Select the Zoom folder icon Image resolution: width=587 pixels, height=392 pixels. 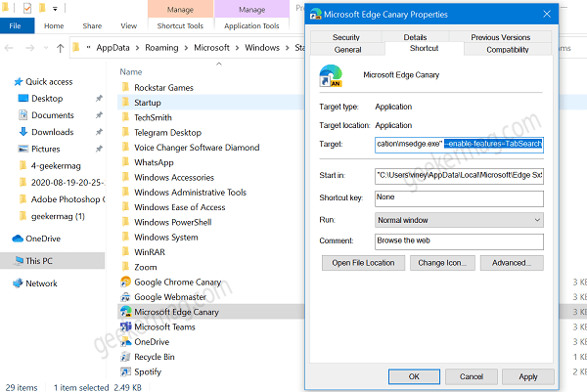click(x=125, y=267)
